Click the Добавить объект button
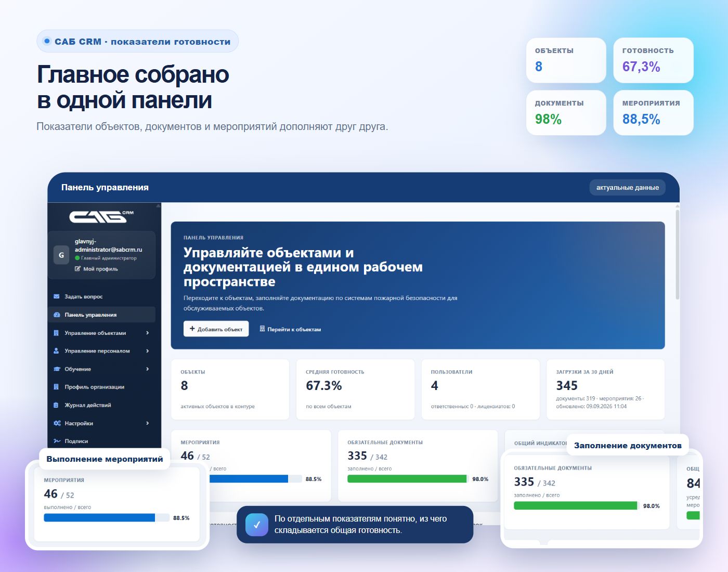Viewport: 728px width, 572px height. pyautogui.click(x=216, y=329)
